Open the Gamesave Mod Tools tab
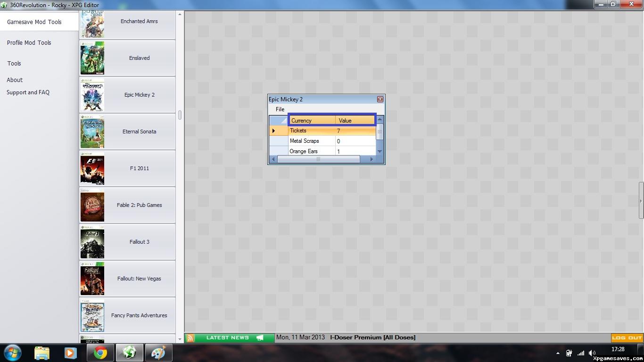Image resolution: width=644 pixels, height=362 pixels. click(x=34, y=22)
